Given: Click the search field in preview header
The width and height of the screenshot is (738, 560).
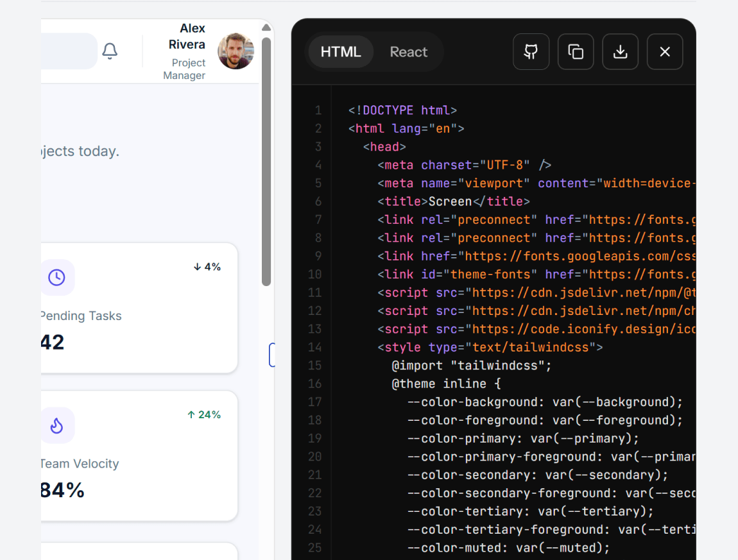Looking at the screenshot, I should (69, 51).
